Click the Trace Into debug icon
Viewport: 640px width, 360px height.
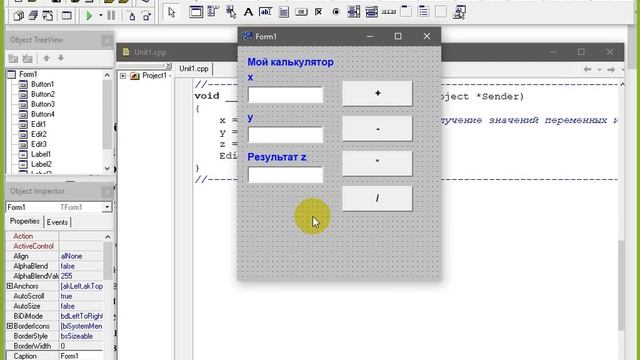132,16
